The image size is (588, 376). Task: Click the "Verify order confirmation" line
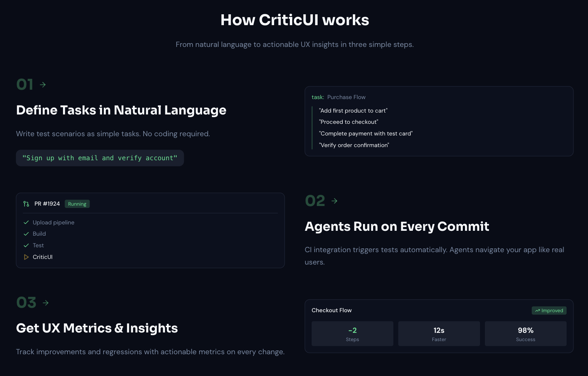coord(354,145)
